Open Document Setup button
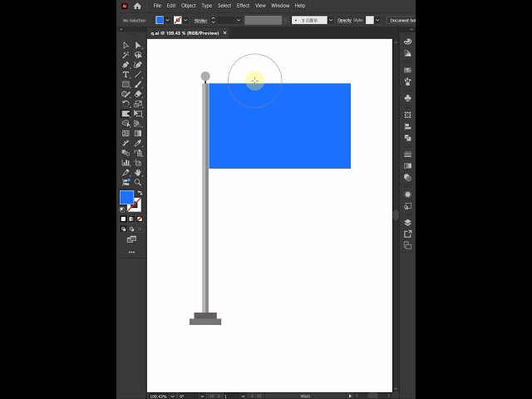 pyautogui.click(x=402, y=21)
